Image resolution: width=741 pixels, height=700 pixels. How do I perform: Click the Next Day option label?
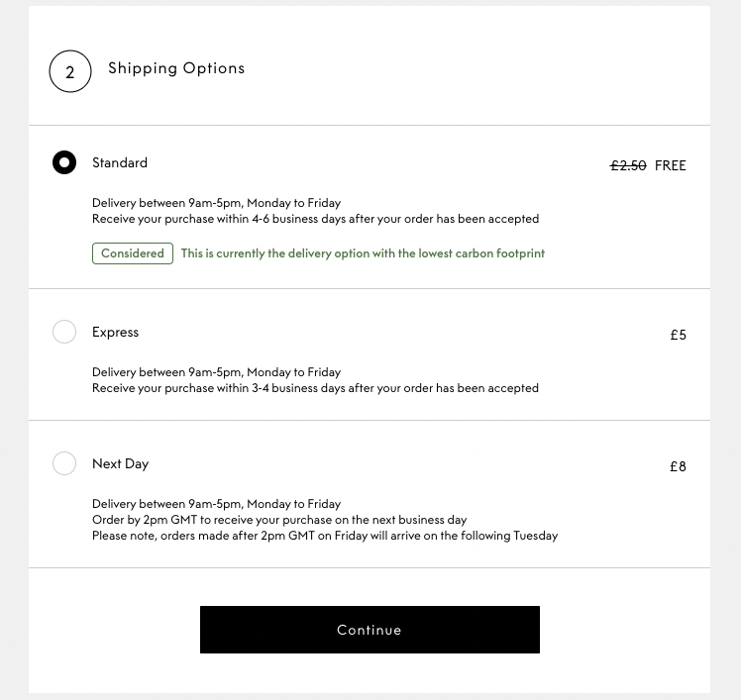point(121,463)
